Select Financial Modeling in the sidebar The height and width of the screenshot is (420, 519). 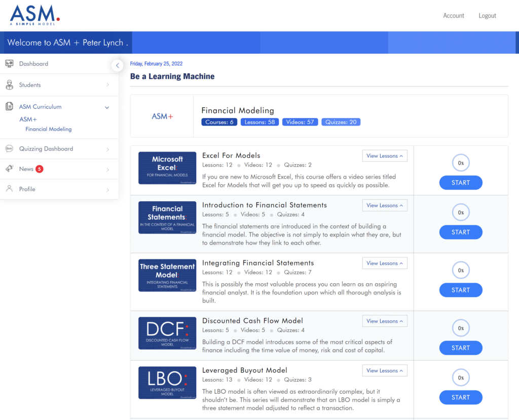coord(49,129)
